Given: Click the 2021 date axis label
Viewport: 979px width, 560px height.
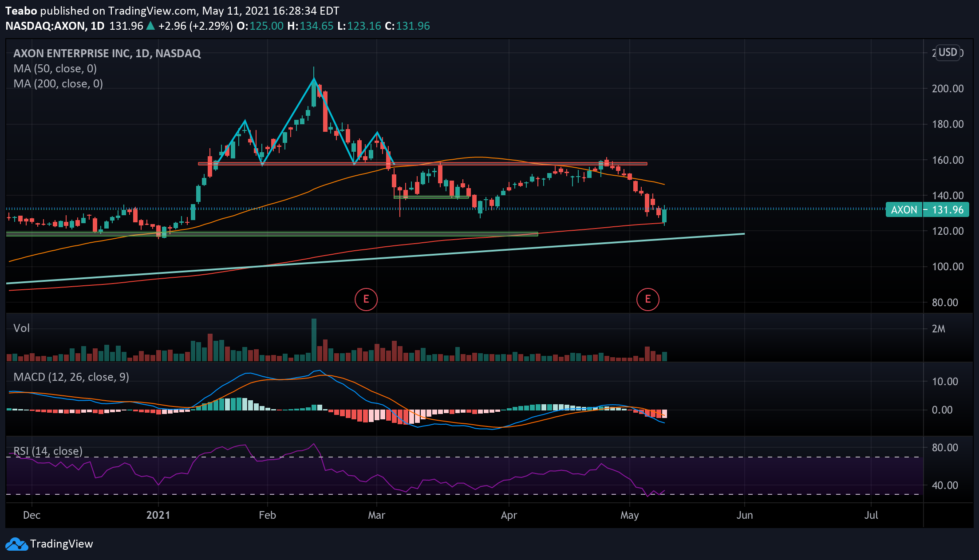Looking at the screenshot, I should point(158,516).
